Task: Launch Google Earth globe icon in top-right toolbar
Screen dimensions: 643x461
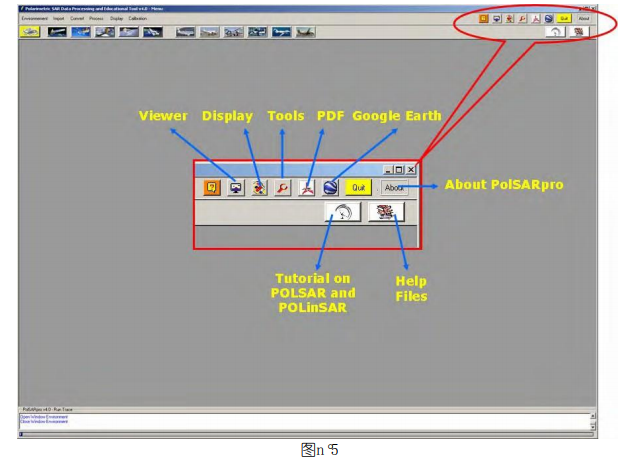Action: [549, 18]
